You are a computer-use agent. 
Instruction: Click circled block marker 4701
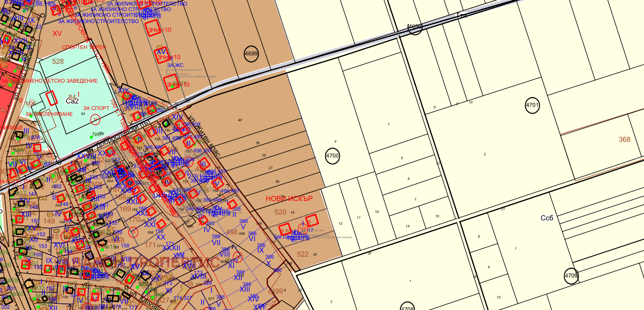point(532,105)
